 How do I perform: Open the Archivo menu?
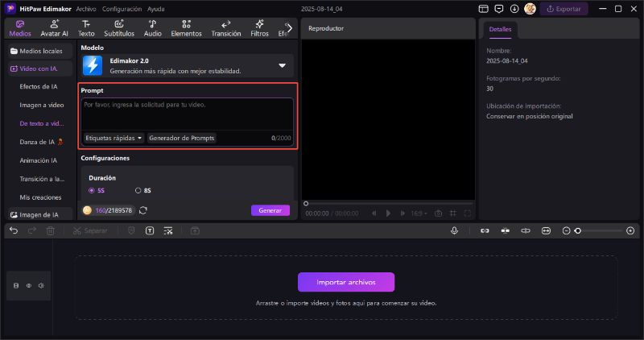[86, 9]
